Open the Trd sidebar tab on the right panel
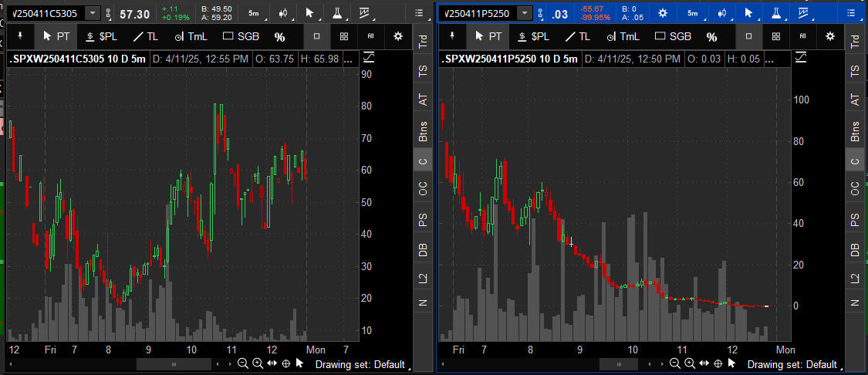The height and width of the screenshot is (375, 868). pos(854,42)
